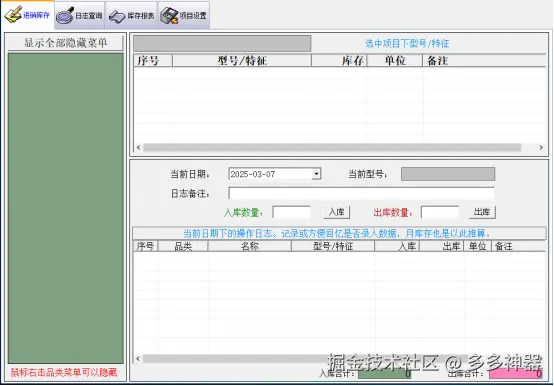The width and height of the screenshot is (554, 386).
Task: Click the 入库 button
Action: 337,212
